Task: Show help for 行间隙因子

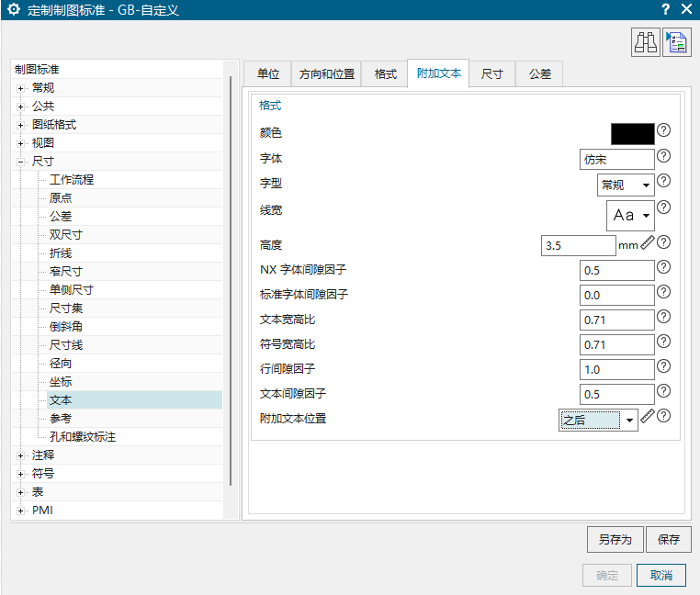Action: [664, 366]
